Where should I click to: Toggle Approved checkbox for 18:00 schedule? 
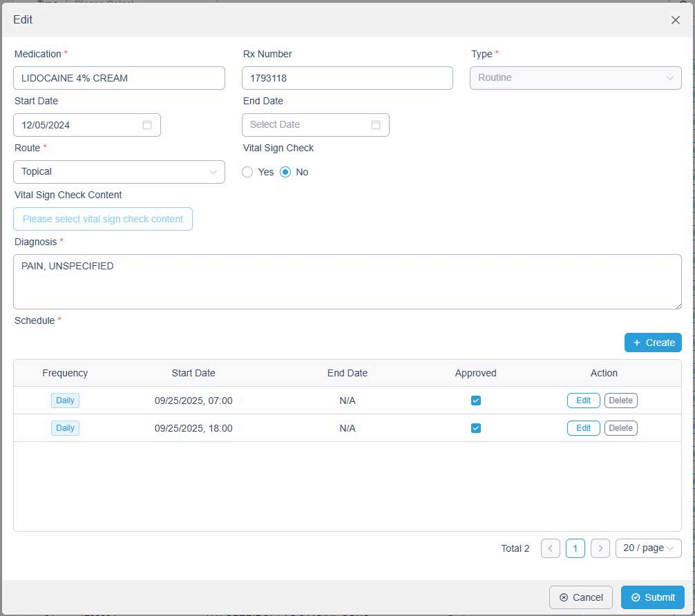[x=475, y=428]
